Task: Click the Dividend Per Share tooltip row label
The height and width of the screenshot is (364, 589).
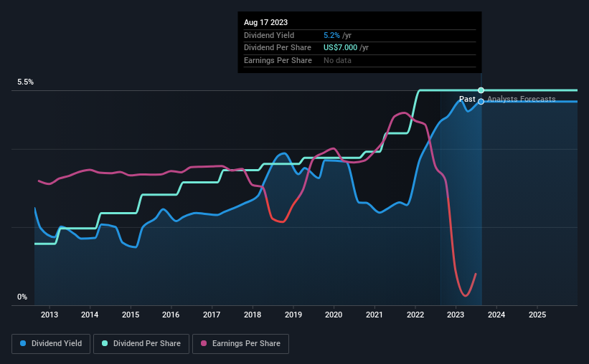Action: pyautogui.click(x=278, y=48)
